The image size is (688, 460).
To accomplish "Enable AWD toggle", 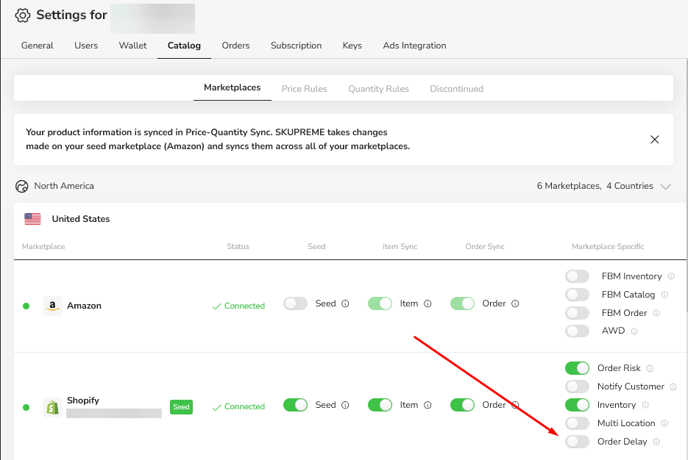I will click(577, 331).
